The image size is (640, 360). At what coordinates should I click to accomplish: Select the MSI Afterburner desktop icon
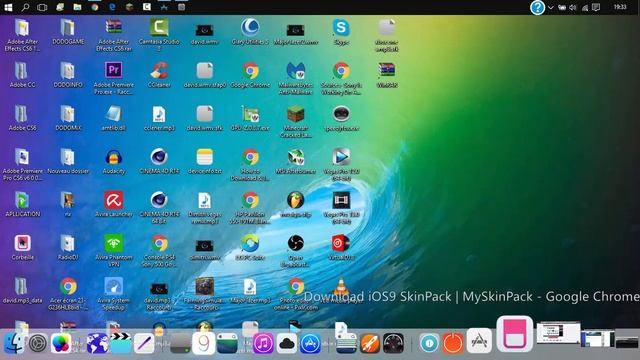(x=296, y=157)
